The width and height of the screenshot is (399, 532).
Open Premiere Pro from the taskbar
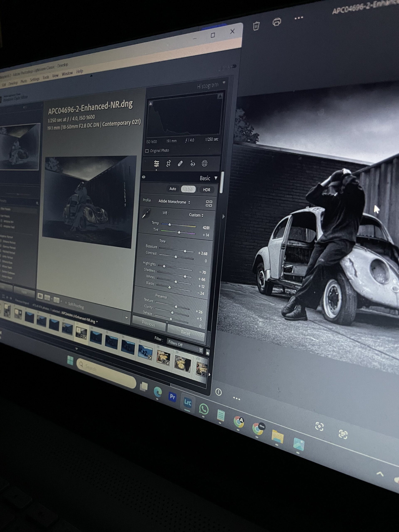point(172,397)
